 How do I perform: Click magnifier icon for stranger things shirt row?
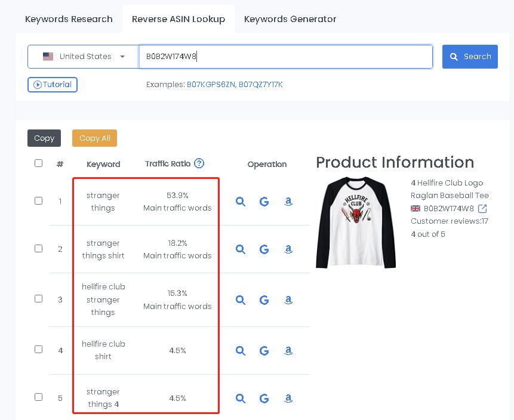240,249
